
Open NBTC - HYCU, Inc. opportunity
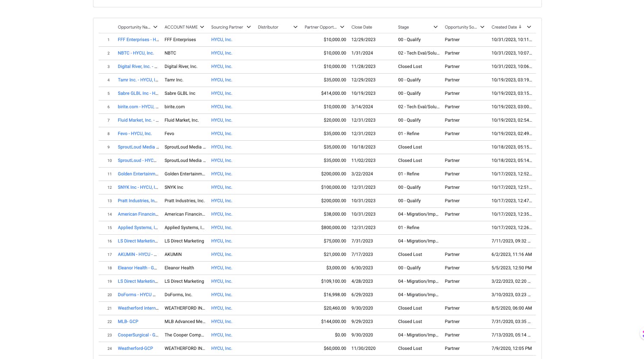tap(136, 53)
